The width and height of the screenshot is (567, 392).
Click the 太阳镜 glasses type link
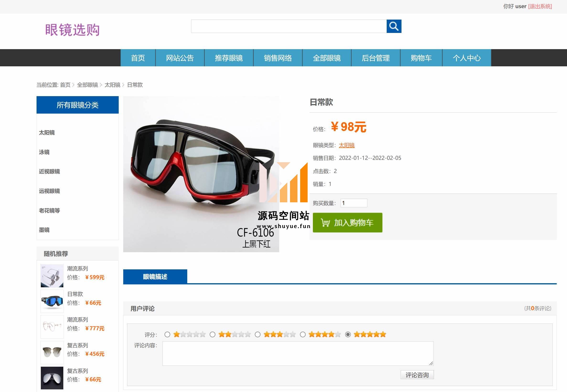pyautogui.click(x=347, y=145)
